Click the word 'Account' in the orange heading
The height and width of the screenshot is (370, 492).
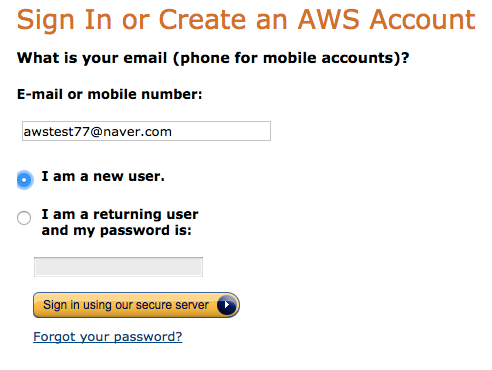[x=423, y=19]
